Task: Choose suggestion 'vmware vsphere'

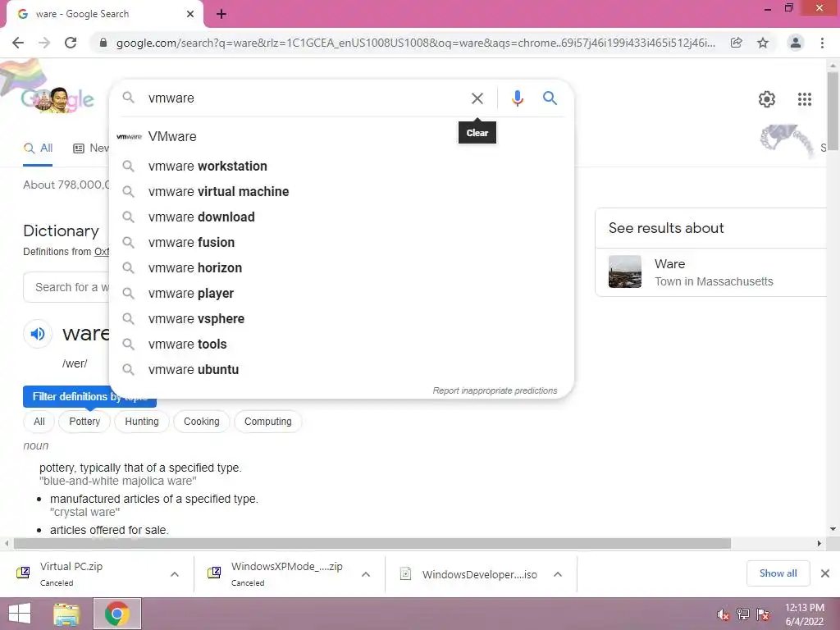Action: 341,319
